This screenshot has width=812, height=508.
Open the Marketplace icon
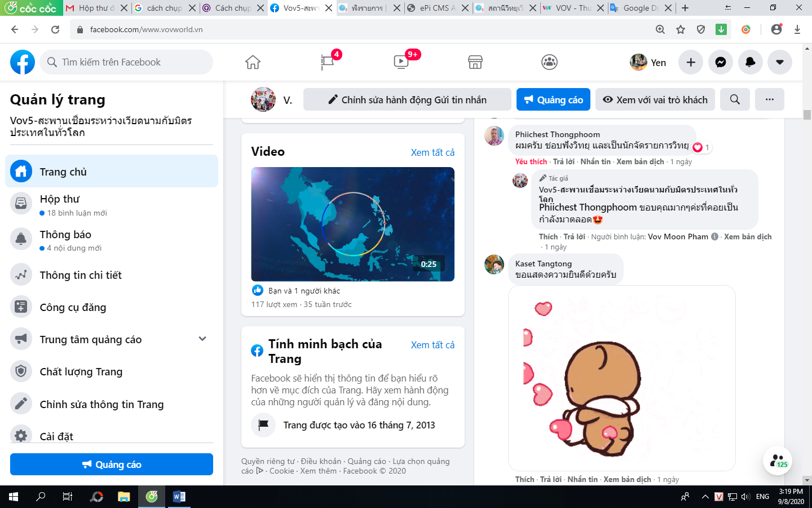(x=475, y=62)
